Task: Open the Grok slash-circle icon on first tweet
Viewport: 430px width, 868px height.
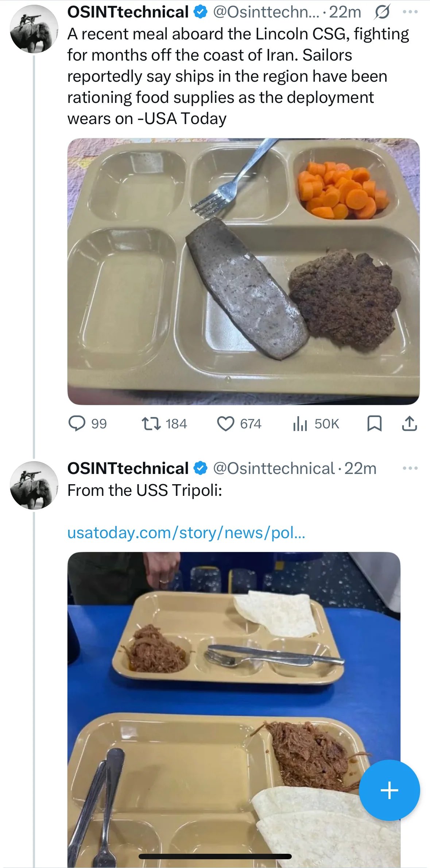Action: click(x=382, y=12)
